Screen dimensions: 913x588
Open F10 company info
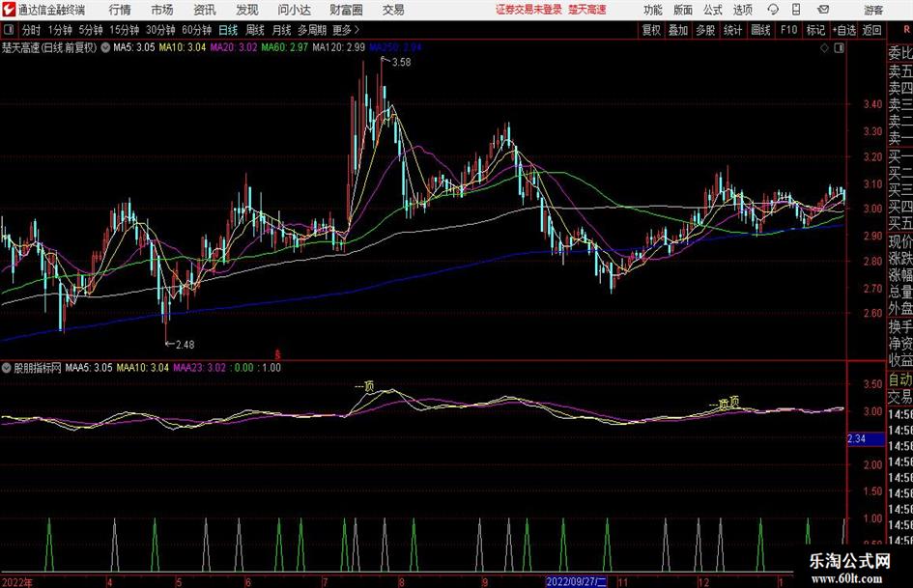(788, 30)
